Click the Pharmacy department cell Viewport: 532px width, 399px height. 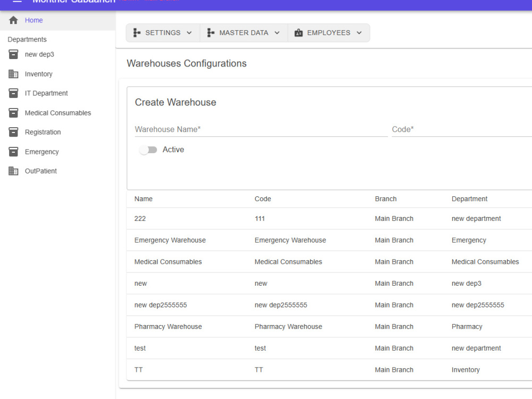tap(467, 327)
